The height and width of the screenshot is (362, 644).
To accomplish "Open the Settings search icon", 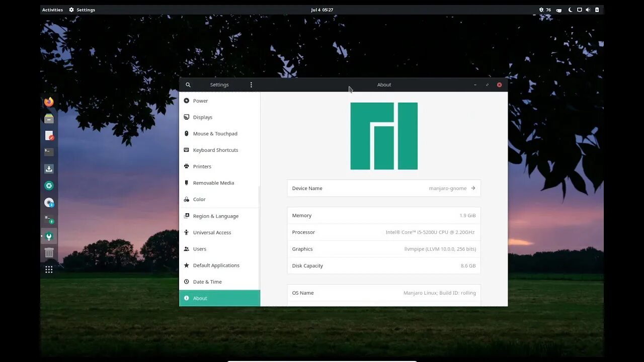I will [188, 85].
